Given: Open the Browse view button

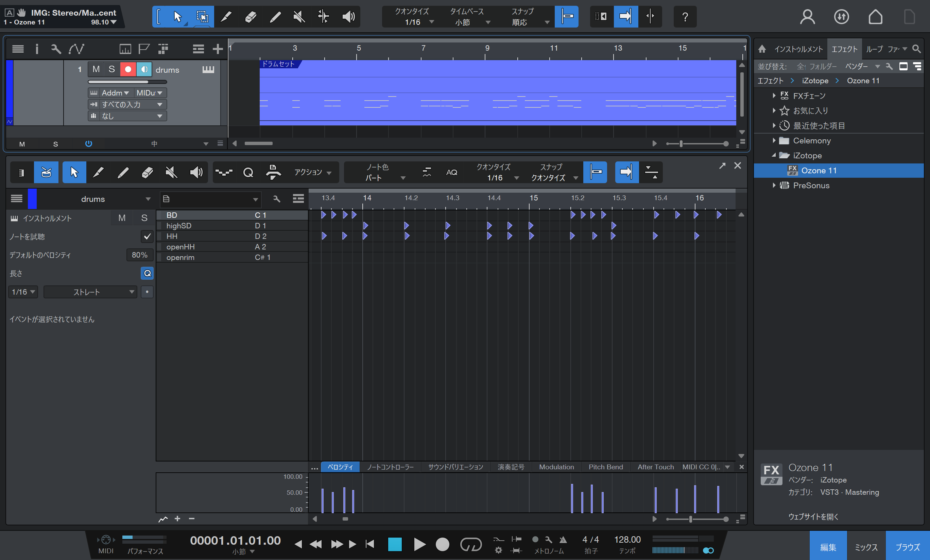Looking at the screenshot, I should tap(907, 547).
